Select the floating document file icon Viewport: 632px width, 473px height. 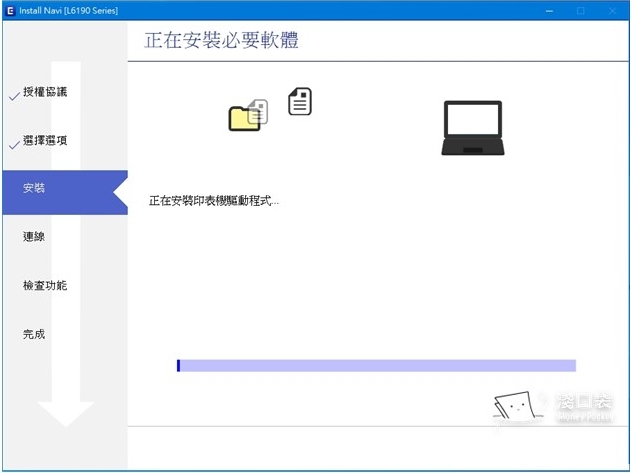tap(300, 101)
